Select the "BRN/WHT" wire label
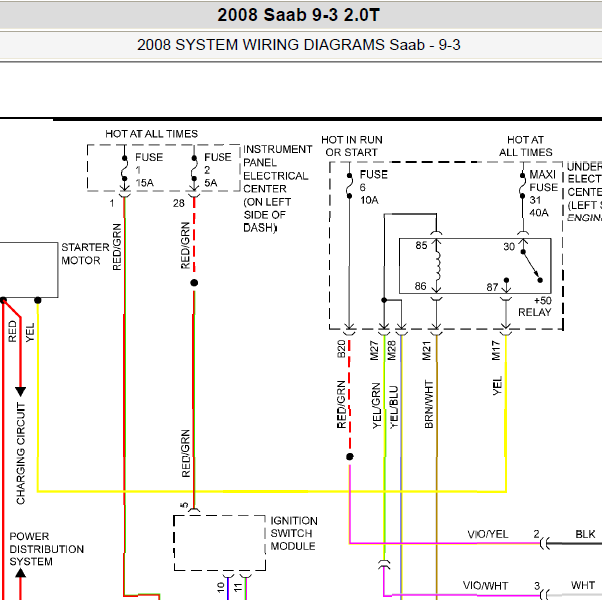Viewport: 602px width, 600px height. pyautogui.click(x=429, y=404)
